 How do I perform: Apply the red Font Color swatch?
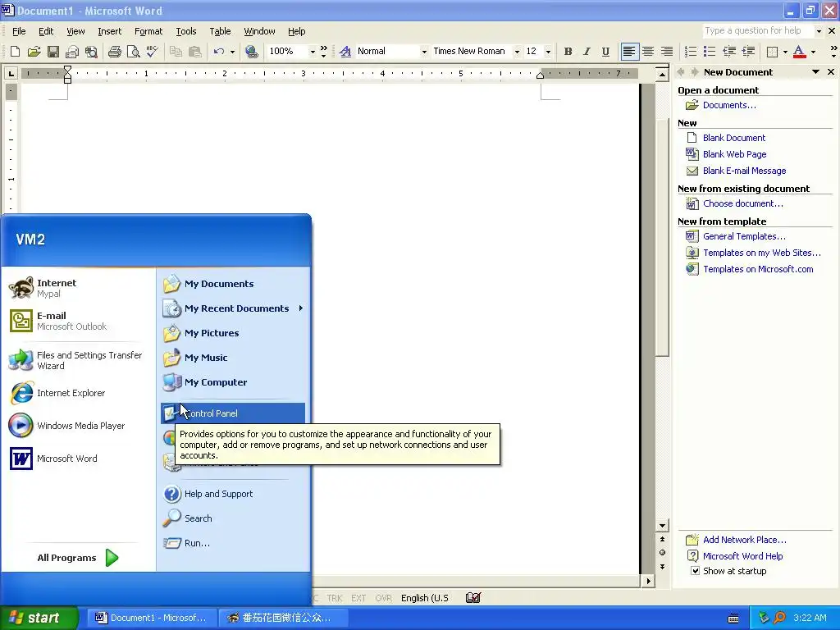click(x=799, y=52)
